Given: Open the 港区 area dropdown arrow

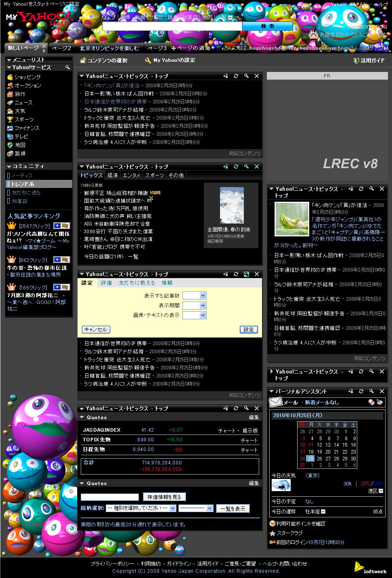Looking at the screenshot, I should pos(381,491).
